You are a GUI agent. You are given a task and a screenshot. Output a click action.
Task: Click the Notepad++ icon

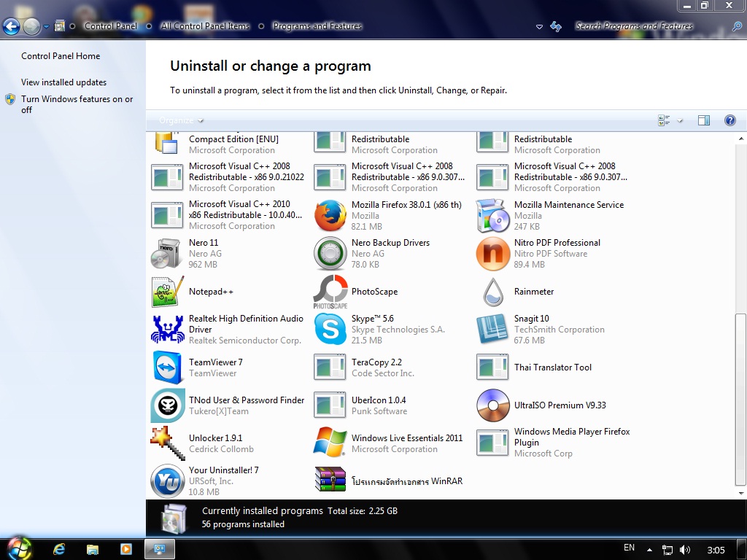point(167,292)
